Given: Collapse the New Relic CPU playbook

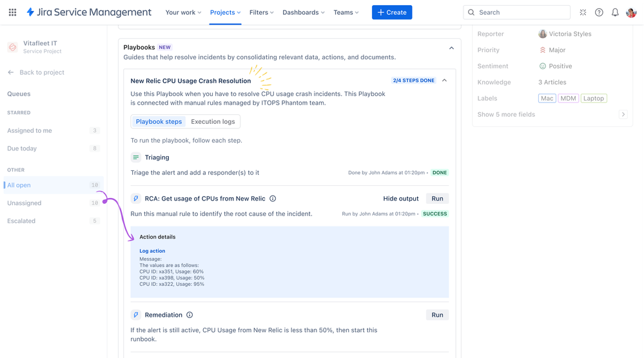Looking at the screenshot, I should (444, 81).
